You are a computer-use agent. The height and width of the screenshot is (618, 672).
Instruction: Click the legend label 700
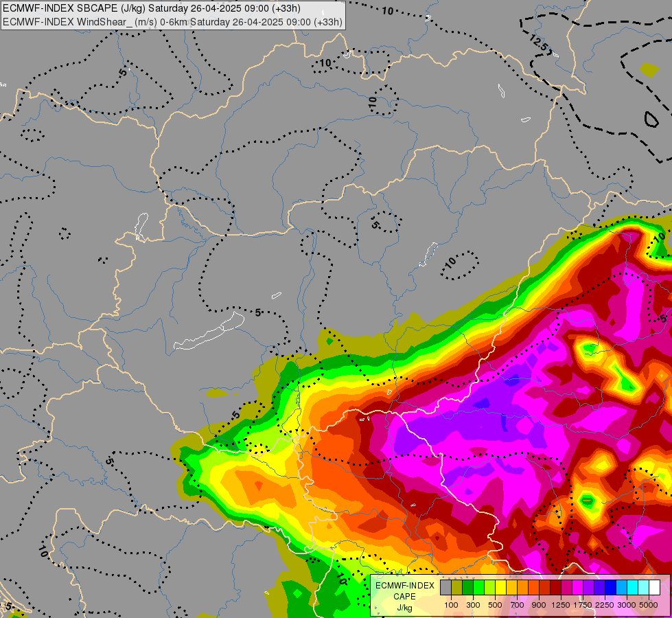tap(518, 605)
